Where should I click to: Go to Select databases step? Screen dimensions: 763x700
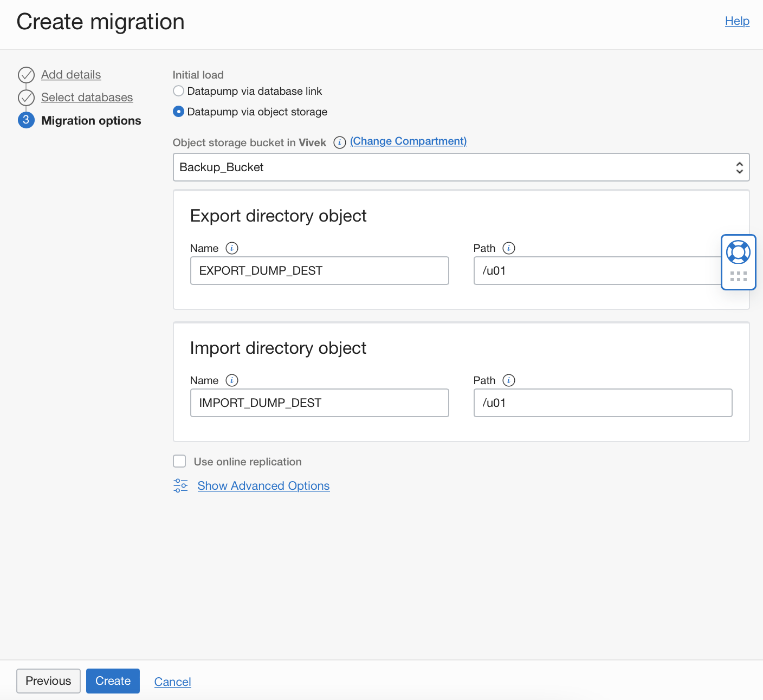coord(87,98)
